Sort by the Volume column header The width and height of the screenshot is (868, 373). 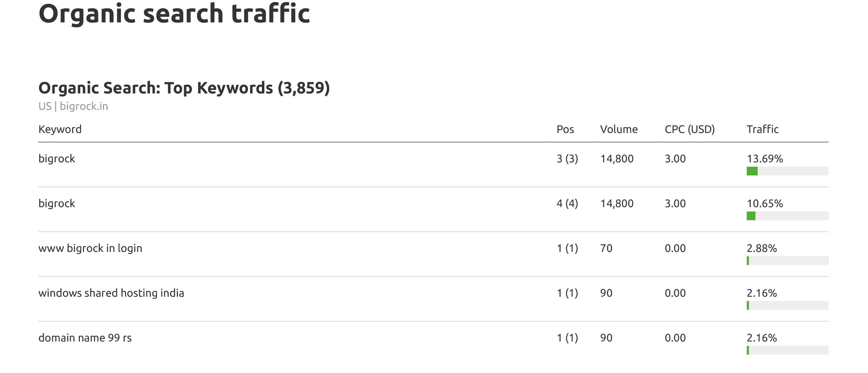coord(619,129)
